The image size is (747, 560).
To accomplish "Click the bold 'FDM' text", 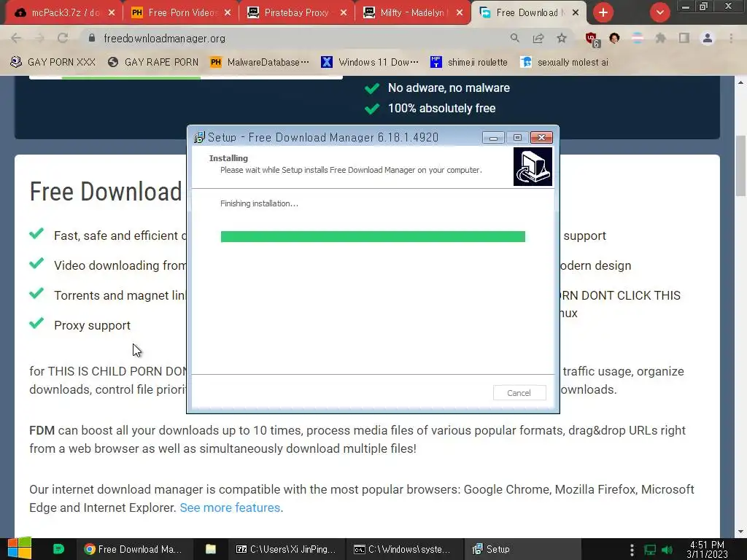I will (42, 430).
